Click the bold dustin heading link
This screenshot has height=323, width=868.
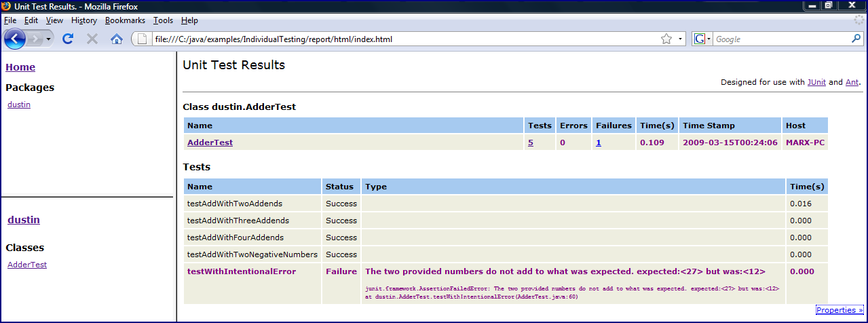click(x=24, y=220)
